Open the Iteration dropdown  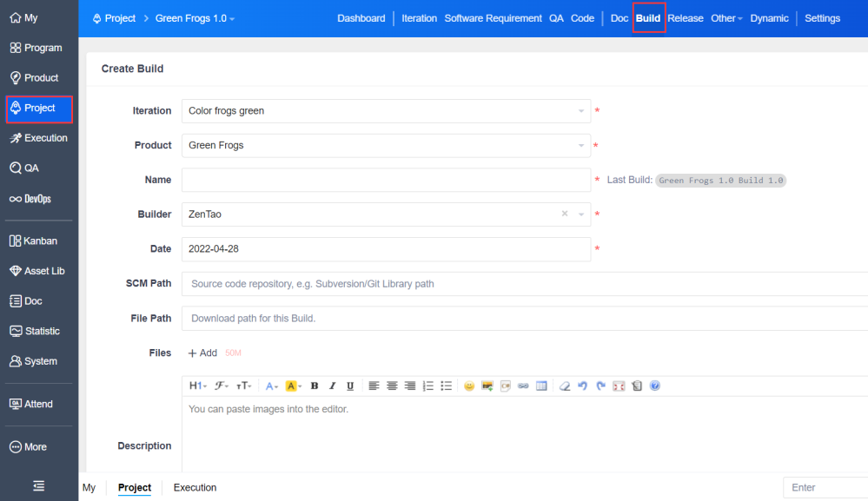[x=386, y=111]
